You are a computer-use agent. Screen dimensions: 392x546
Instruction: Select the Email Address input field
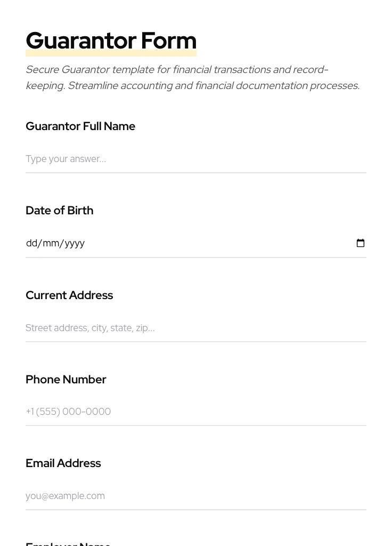195,496
